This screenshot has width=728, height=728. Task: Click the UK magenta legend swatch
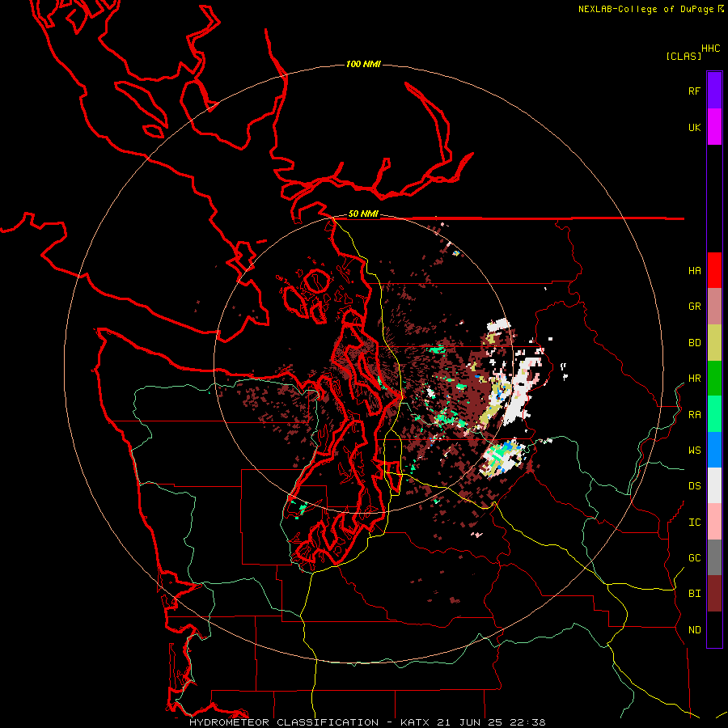pyautogui.click(x=714, y=127)
